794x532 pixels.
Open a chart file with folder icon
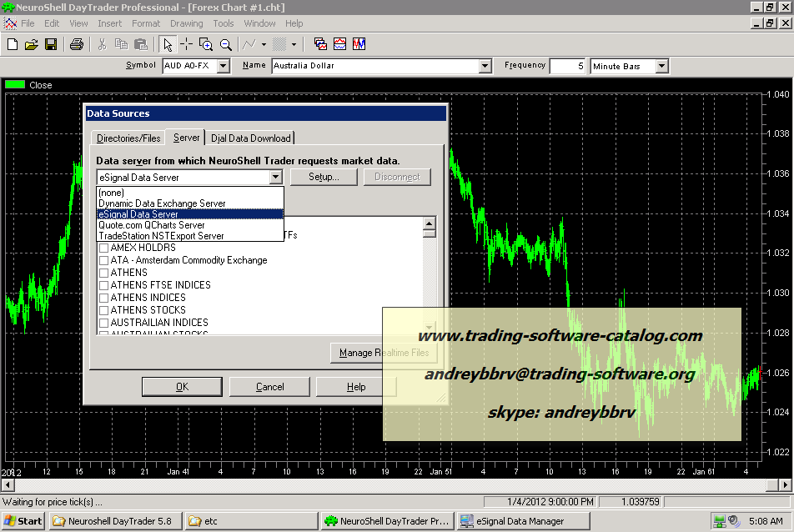tap(32, 44)
